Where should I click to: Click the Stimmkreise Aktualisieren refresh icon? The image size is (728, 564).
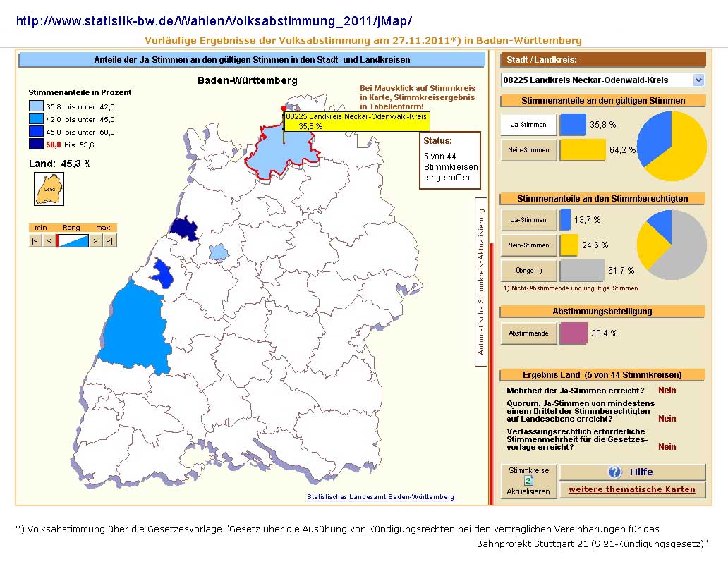click(528, 481)
